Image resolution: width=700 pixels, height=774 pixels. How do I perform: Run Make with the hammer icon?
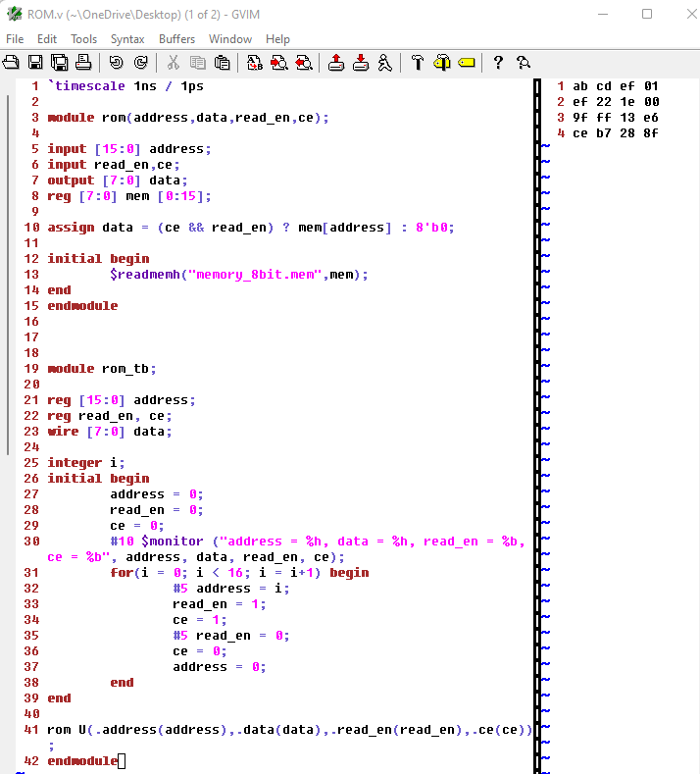coord(418,63)
